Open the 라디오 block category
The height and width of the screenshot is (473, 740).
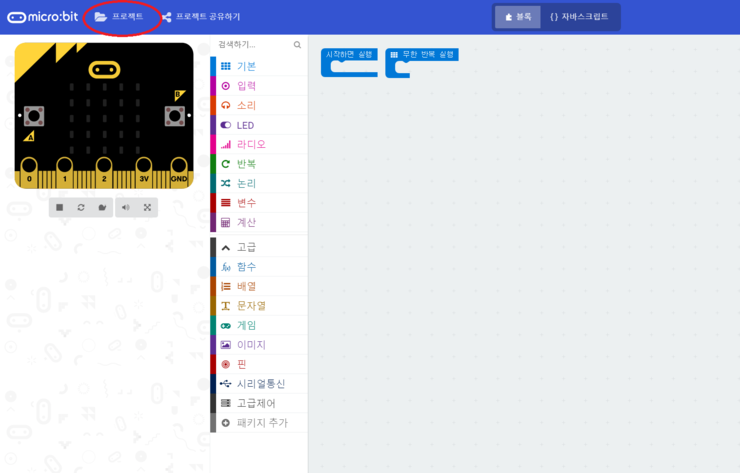click(x=259, y=144)
